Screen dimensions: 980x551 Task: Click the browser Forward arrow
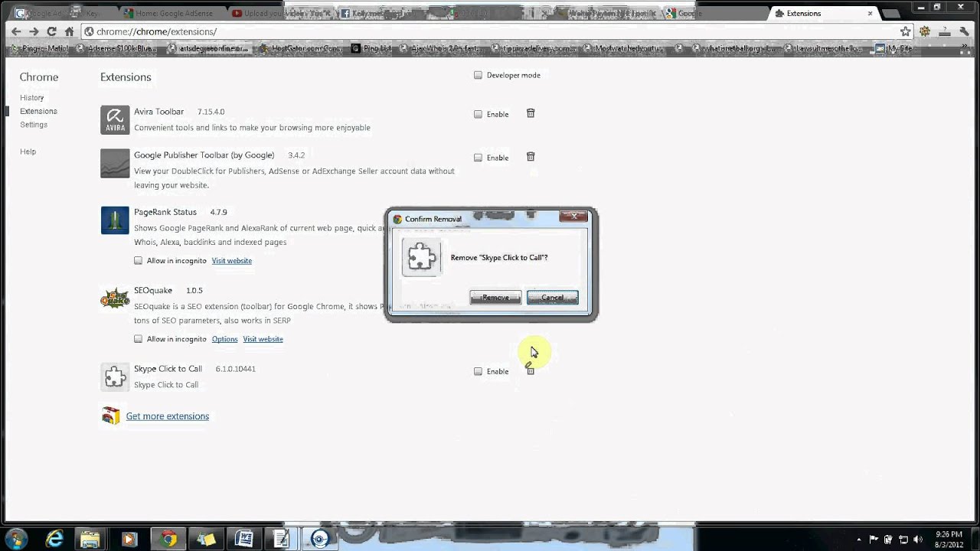click(x=34, y=31)
